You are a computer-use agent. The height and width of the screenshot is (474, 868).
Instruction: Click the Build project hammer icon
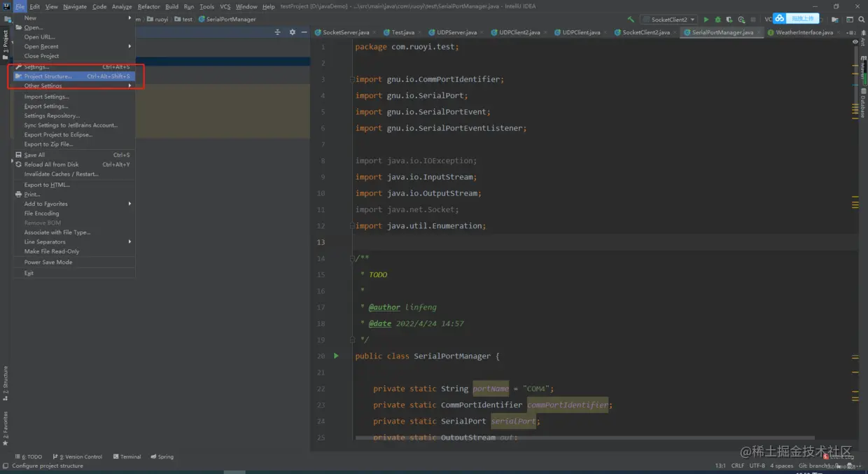tap(631, 20)
